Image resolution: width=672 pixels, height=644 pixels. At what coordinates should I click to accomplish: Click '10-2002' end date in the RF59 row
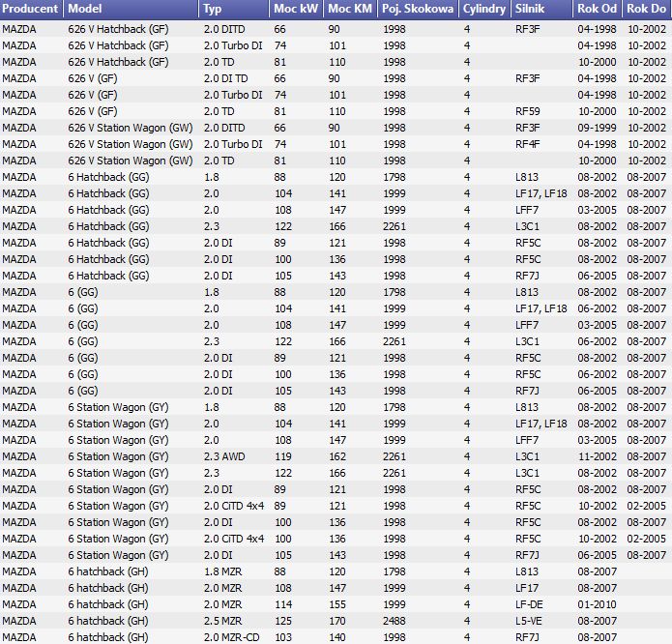click(647, 111)
